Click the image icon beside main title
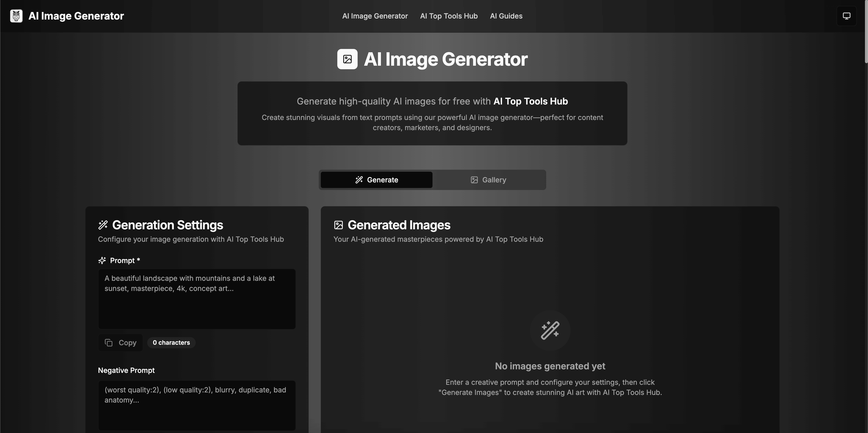Image resolution: width=868 pixels, height=433 pixels. (x=347, y=59)
